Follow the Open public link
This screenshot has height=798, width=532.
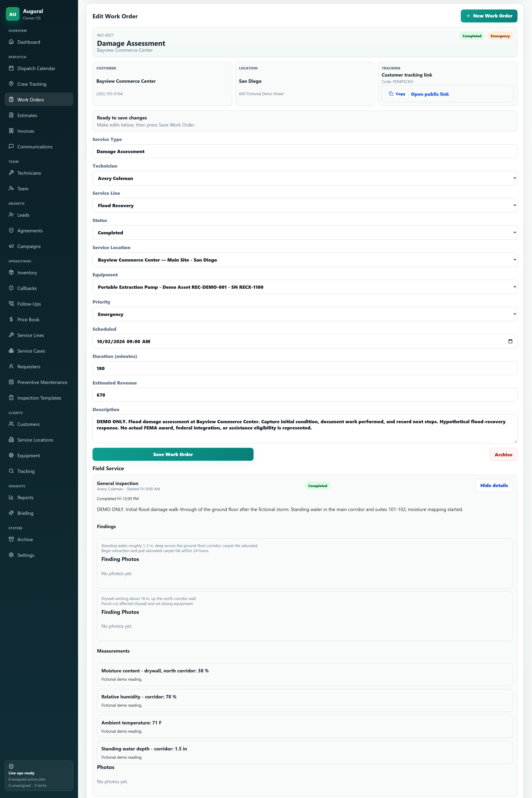click(x=430, y=94)
